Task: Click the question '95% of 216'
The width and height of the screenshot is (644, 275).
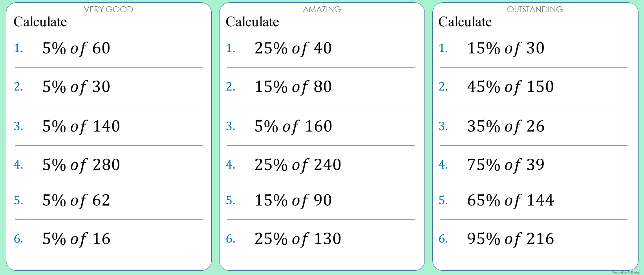Action: 510,239
